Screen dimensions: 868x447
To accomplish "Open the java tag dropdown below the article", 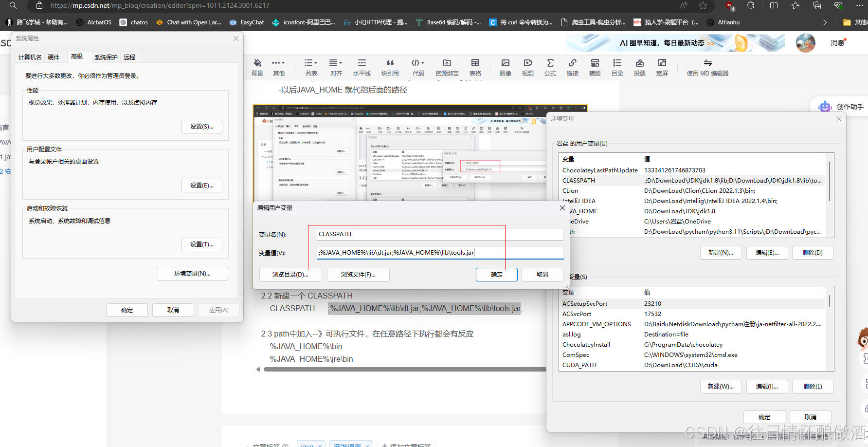I will (x=312, y=445).
